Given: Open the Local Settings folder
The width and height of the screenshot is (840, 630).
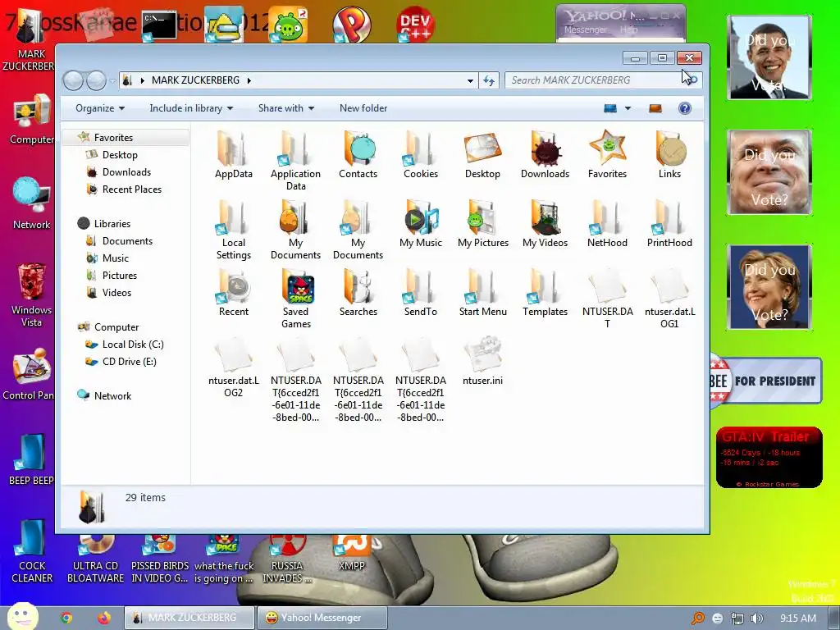Looking at the screenshot, I should [x=233, y=231].
